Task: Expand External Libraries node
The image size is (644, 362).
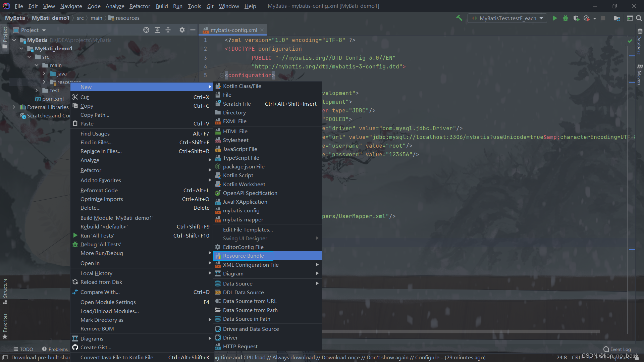Action: click(x=14, y=107)
